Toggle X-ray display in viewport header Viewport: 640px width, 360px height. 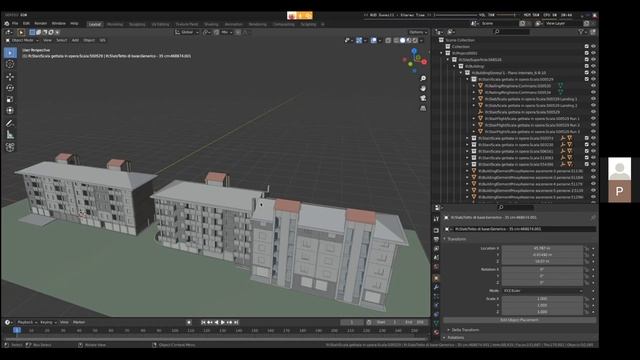point(388,40)
